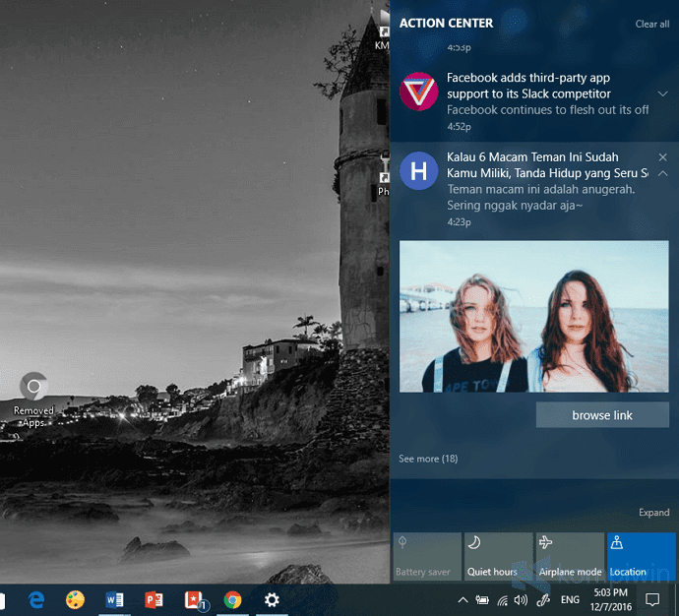Toggle the Battery saver quick action
Viewport: 679px width, 616px height.
427,557
